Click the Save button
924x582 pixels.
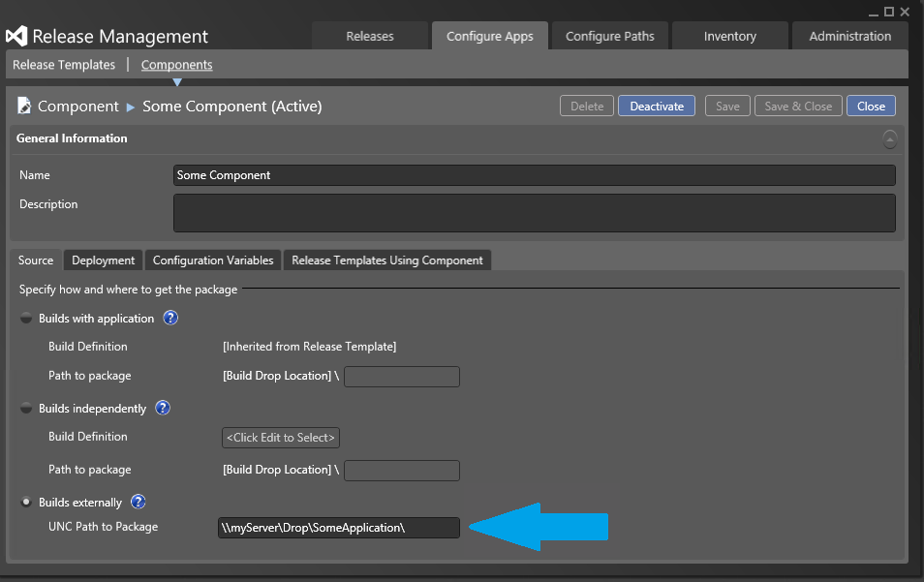727,106
